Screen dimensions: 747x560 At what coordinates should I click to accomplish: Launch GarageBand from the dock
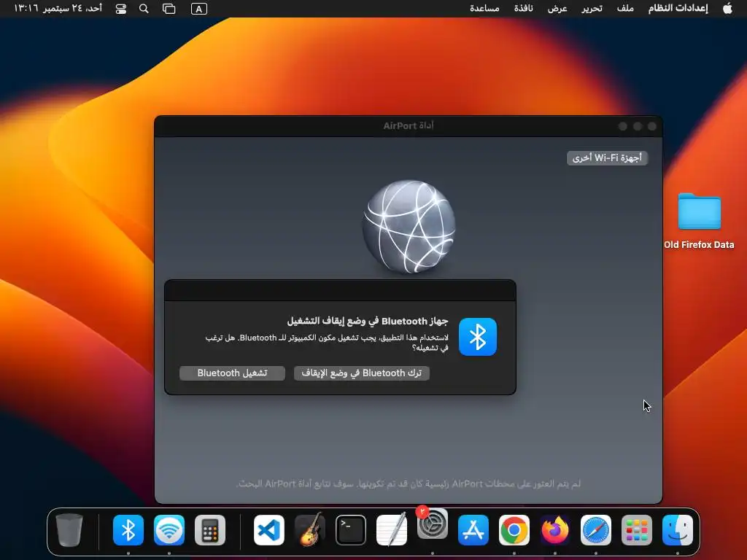(309, 530)
